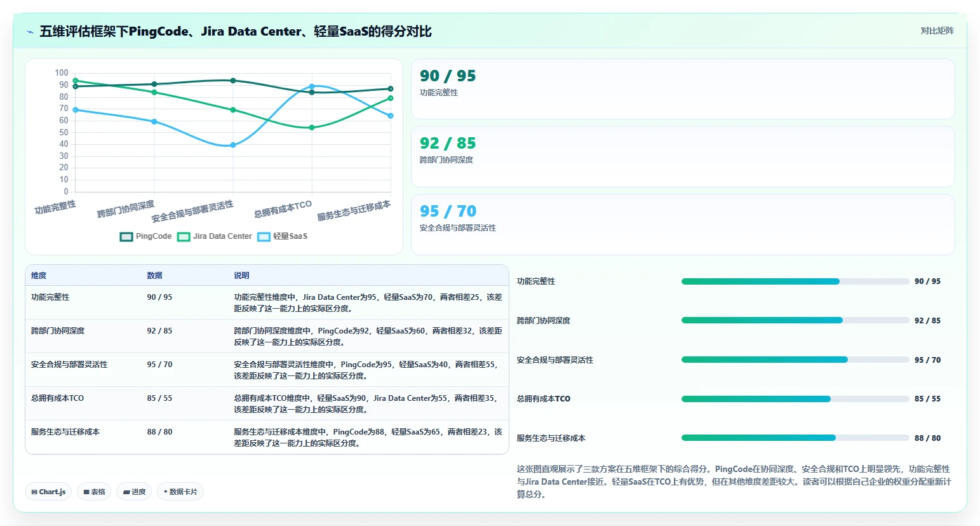Click the page title 五维评估框架 heading

point(236,32)
